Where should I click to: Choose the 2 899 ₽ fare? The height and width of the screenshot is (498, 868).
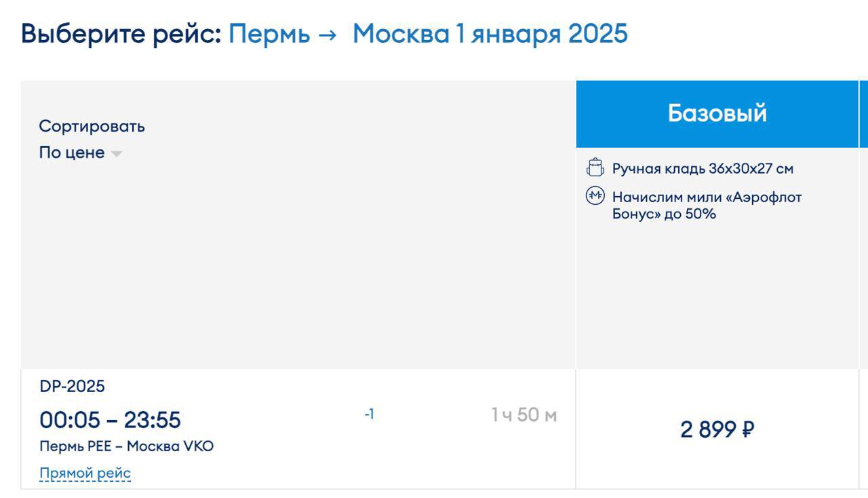tap(717, 429)
